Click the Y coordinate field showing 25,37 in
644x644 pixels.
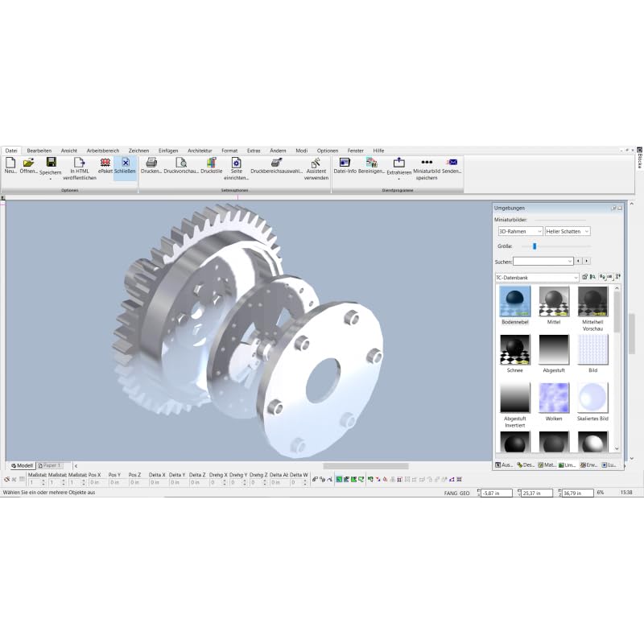(537, 493)
